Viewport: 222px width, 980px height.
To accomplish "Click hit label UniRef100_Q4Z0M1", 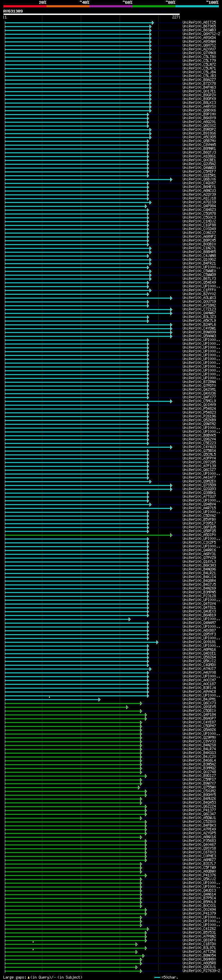I will (199, 390).
